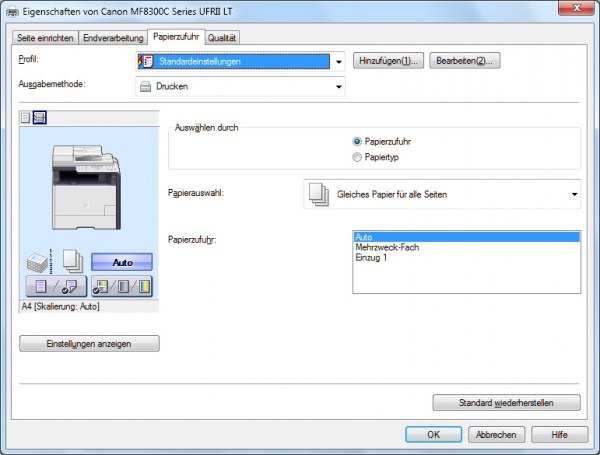This screenshot has width=600, height=455.
Task: Click the printer preview view icon
Action: [40, 118]
